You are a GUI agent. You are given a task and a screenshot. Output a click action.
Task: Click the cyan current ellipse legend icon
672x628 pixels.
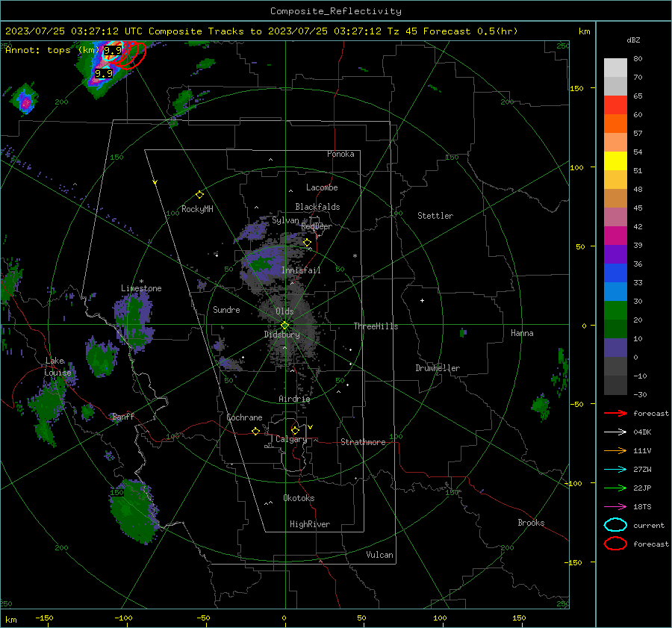615,525
